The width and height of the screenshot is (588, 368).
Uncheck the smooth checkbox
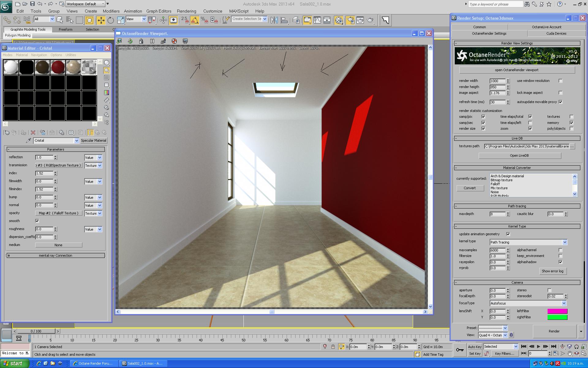(37, 221)
